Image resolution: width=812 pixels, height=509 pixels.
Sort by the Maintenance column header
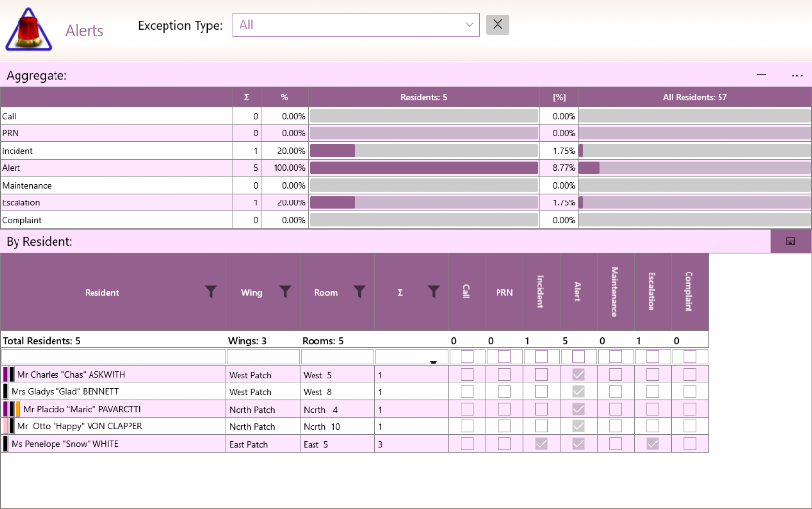click(615, 292)
